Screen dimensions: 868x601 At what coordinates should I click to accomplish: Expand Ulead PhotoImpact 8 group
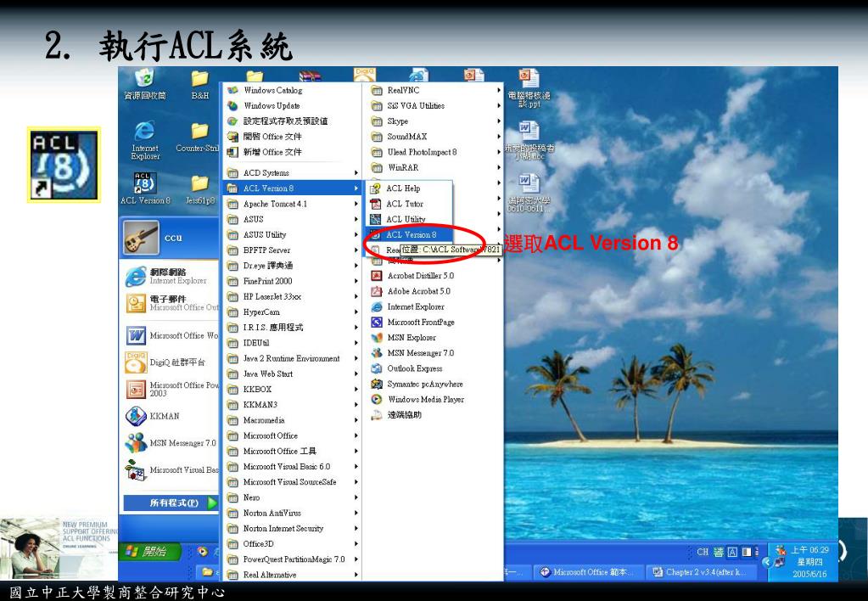click(x=434, y=152)
